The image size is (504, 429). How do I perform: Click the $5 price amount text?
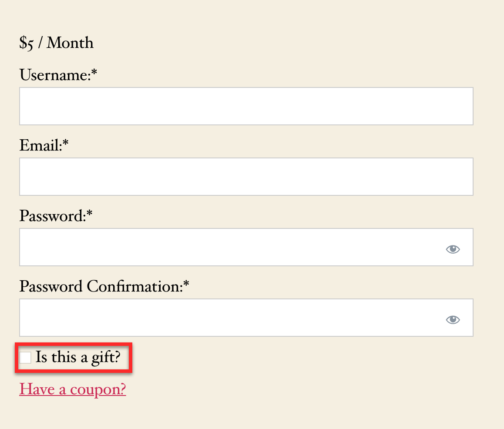(x=26, y=43)
